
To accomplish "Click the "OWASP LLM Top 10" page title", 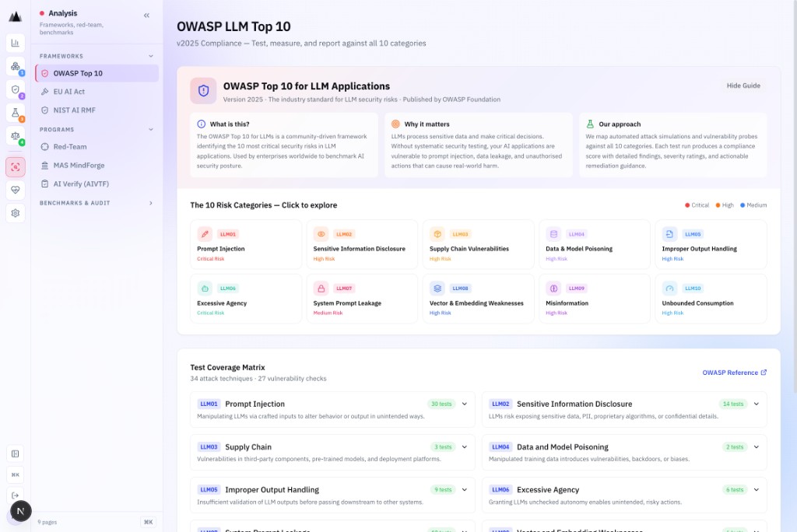I will (233, 26).
